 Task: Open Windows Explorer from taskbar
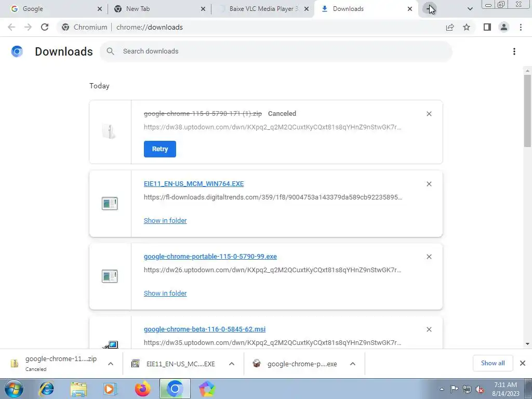point(78,389)
